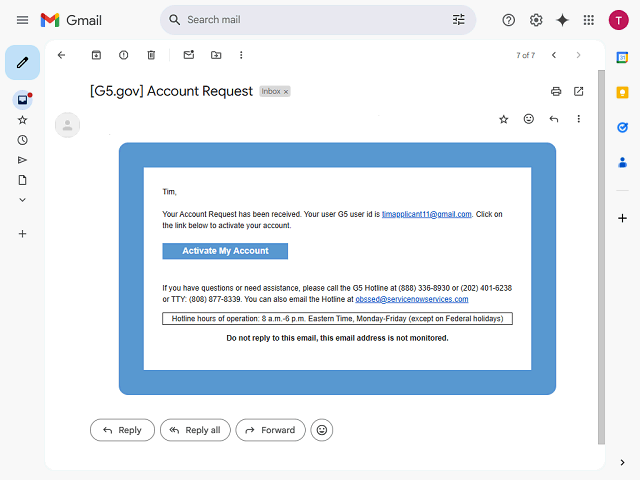Open the account avatar T
The image size is (640, 480).
[618, 20]
